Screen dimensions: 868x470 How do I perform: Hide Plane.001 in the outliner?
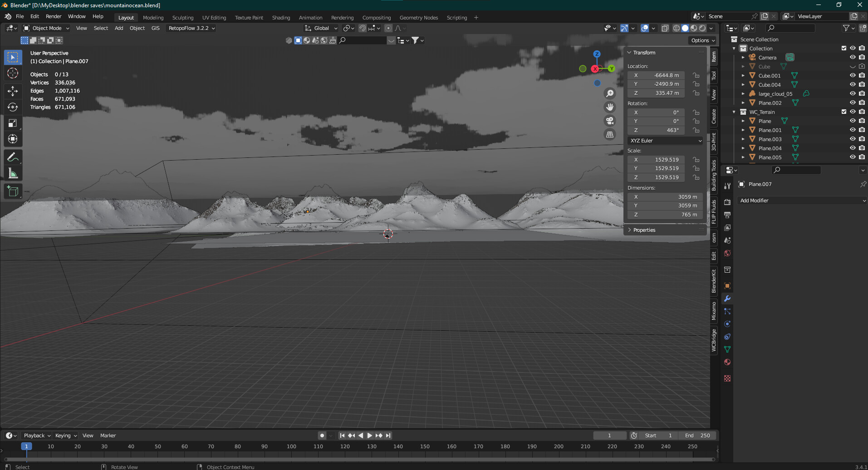852,130
